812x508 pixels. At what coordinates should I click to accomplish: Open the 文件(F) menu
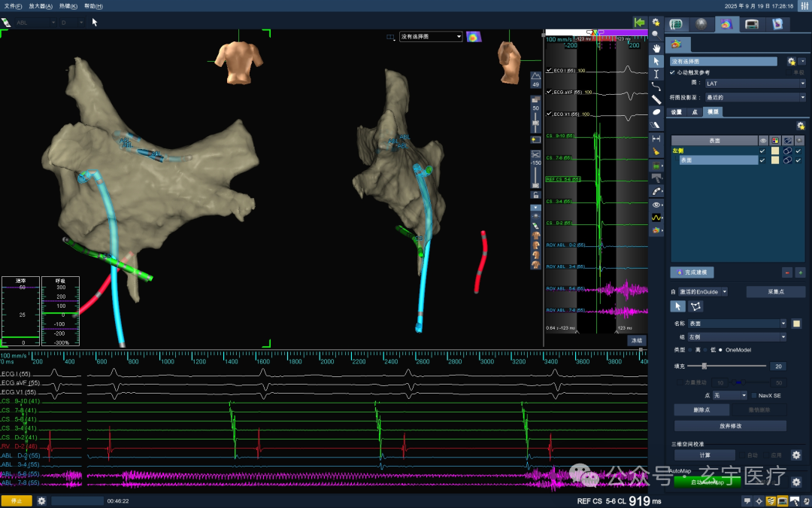13,6
